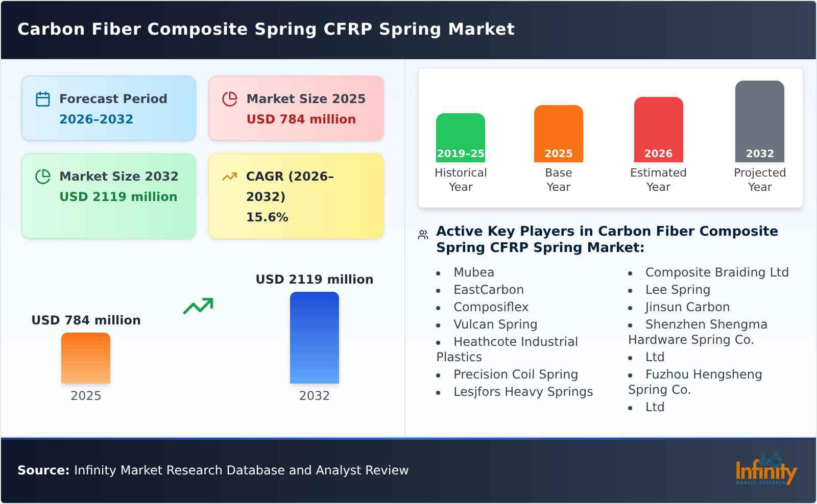817x504 pixels.
Task: Click the green 2019-25 Historical Year bar
Action: click(461, 138)
